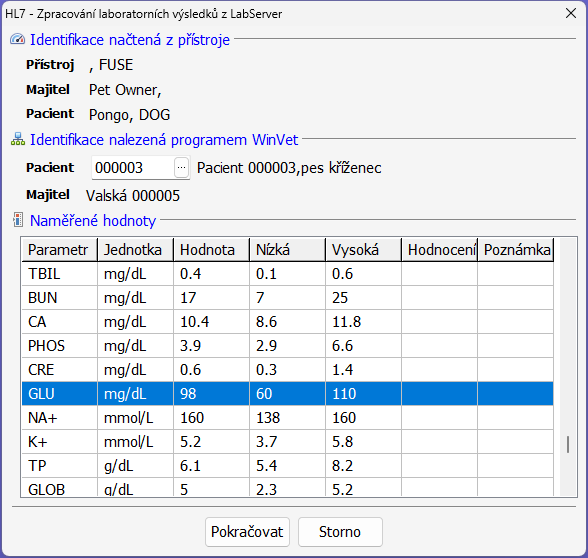
Task: Click the Pokračovat button
Action: tap(247, 532)
